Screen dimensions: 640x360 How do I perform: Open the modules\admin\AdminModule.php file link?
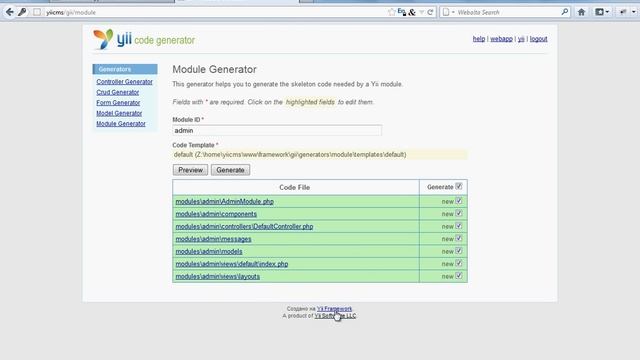224,202
